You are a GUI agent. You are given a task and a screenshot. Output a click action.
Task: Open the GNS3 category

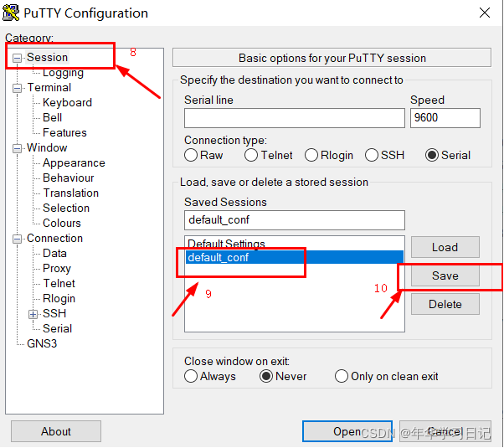pos(42,344)
